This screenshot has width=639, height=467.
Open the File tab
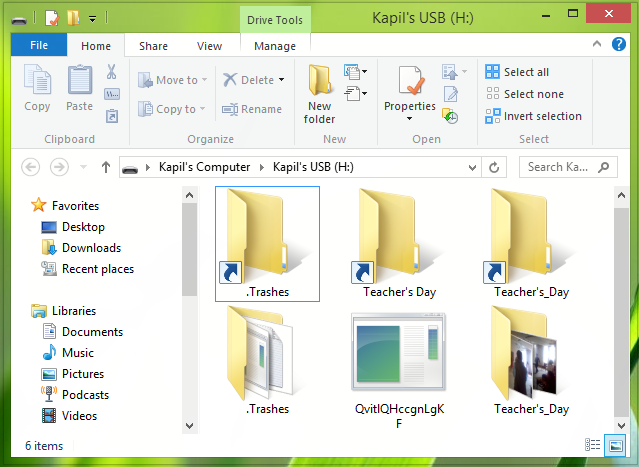coord(39,45)
